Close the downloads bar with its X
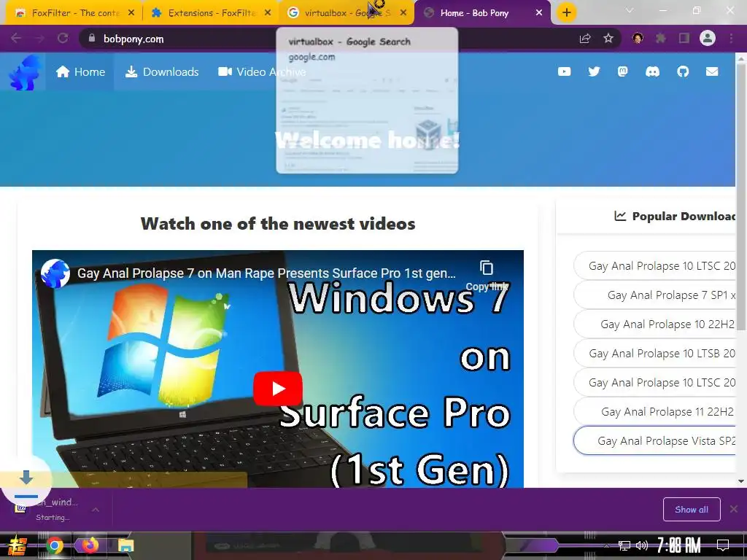 [x=734, y=509]
